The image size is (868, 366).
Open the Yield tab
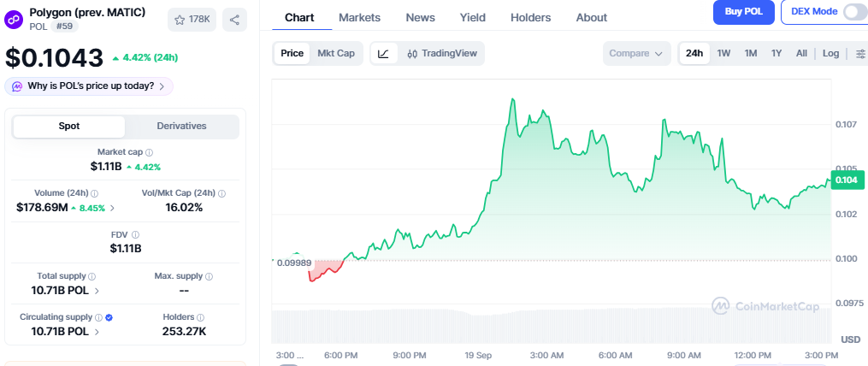[x=473, y=18]
